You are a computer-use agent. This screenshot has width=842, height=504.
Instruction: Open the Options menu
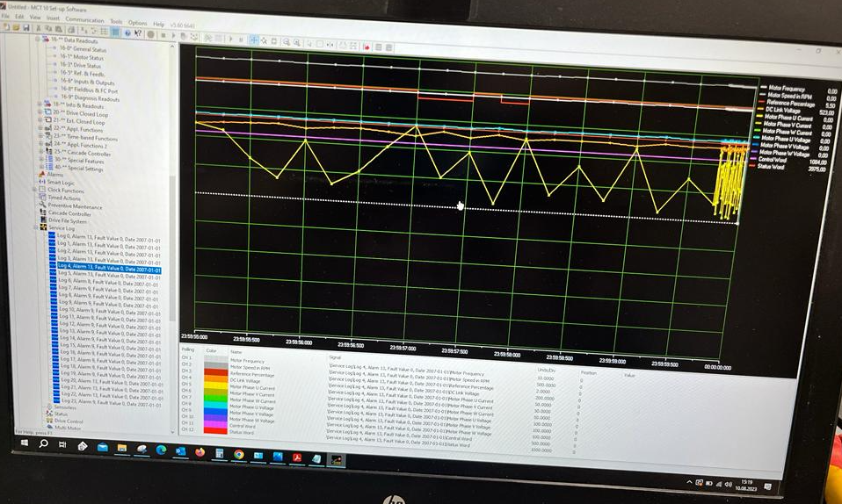(137, 23)
